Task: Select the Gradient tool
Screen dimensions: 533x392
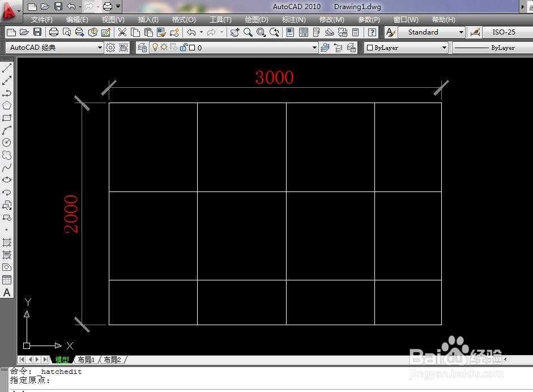Action: coord(7,255)
